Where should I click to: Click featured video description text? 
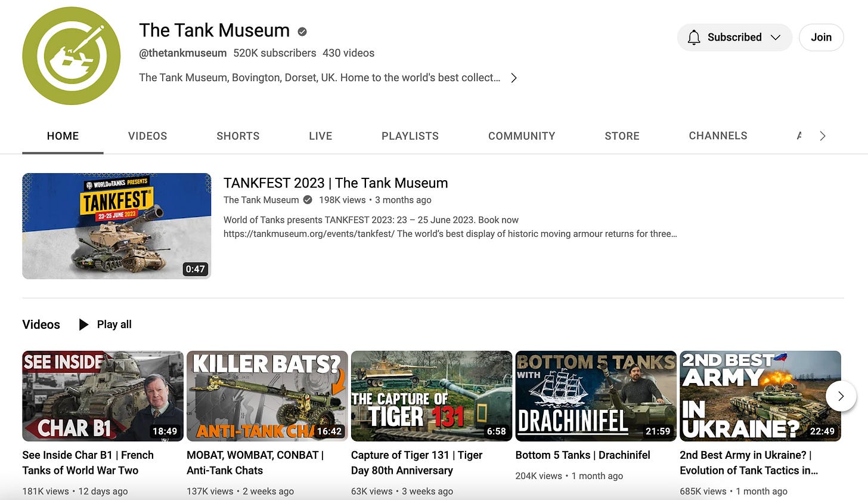click(450, 227)
